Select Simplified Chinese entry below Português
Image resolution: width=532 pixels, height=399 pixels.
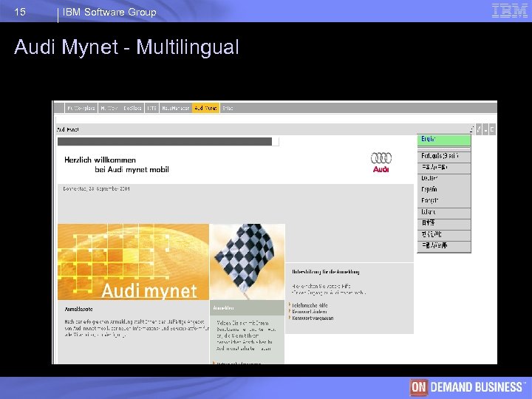click(444, 167)
